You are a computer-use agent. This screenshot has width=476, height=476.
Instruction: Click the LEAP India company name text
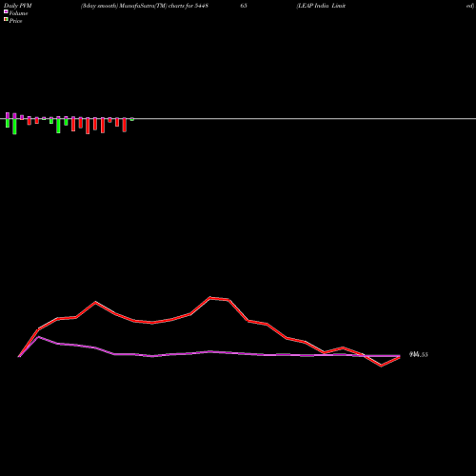coord(321,6)
